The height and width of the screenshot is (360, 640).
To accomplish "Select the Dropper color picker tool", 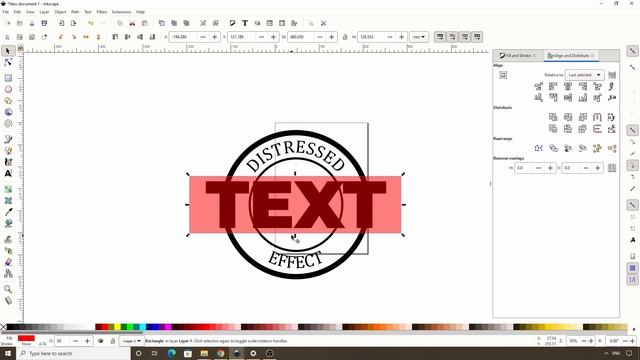I will [x=8, y=212].
